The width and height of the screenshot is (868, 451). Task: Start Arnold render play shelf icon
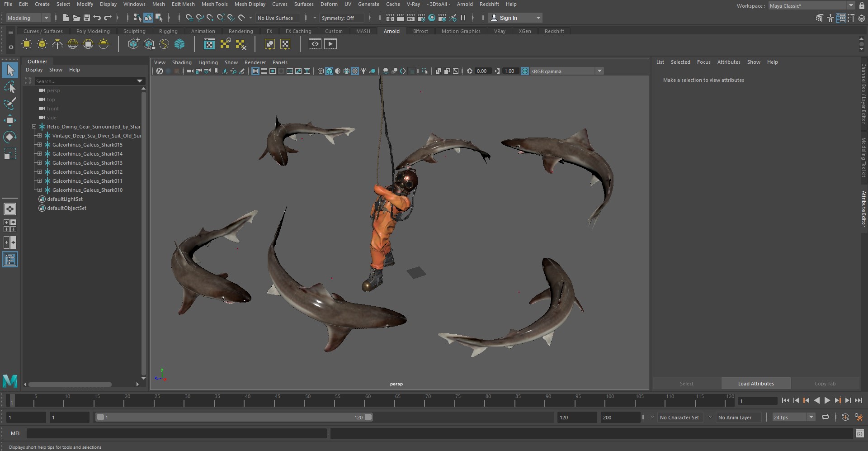pyautogui.click(x=330, y=44)
